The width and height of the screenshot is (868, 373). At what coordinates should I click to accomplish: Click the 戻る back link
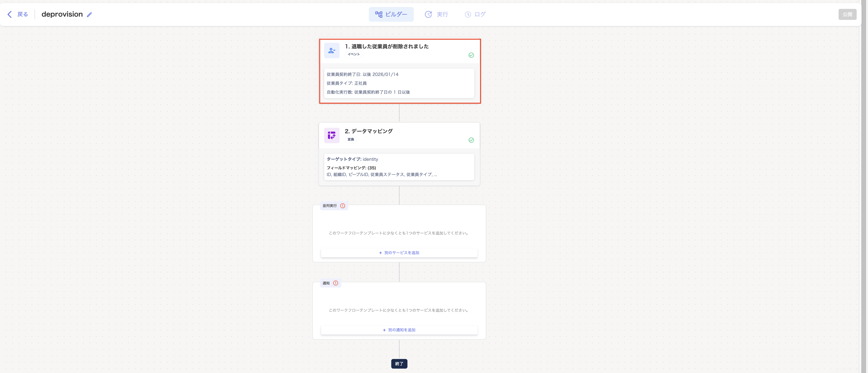tap(23, 14)
